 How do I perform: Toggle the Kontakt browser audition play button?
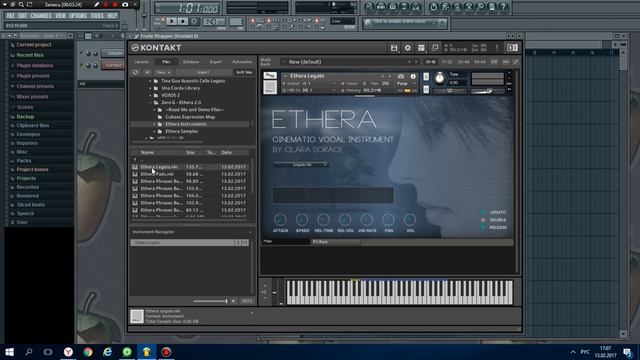(233, 301)
